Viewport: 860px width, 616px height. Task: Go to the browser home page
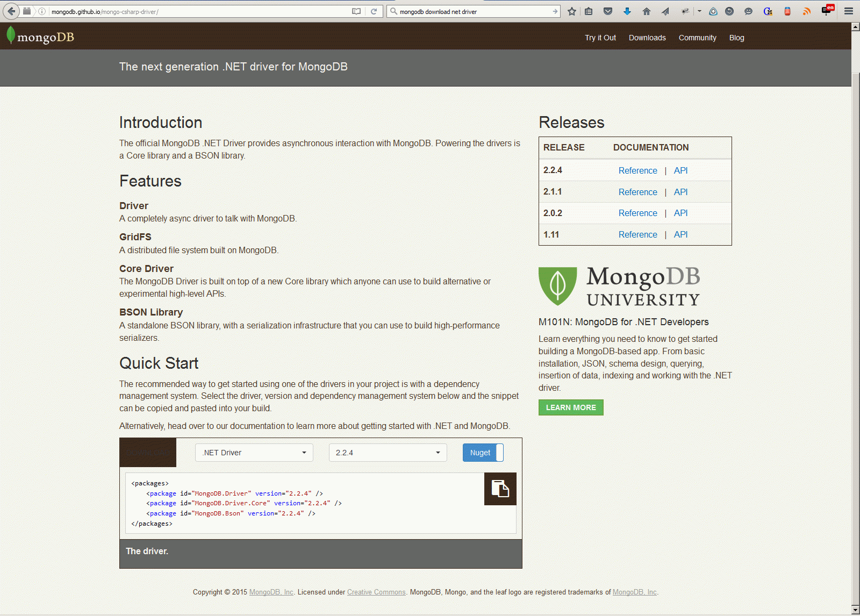(x=647, y=11)
